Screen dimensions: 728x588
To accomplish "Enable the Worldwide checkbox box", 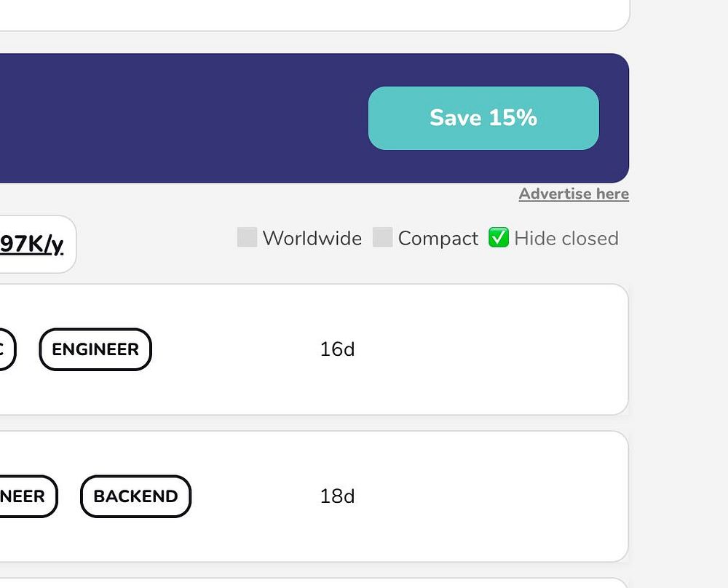I will tap(247, 237).
